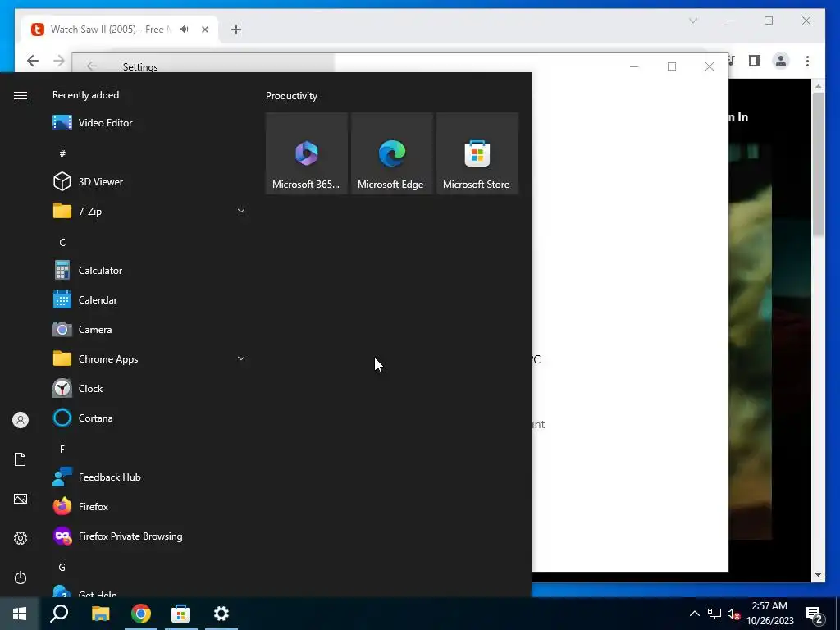This screenshot has height=630, width=840.
Task: Open the Microsoft Edge tile
Action: pos(391,153)
